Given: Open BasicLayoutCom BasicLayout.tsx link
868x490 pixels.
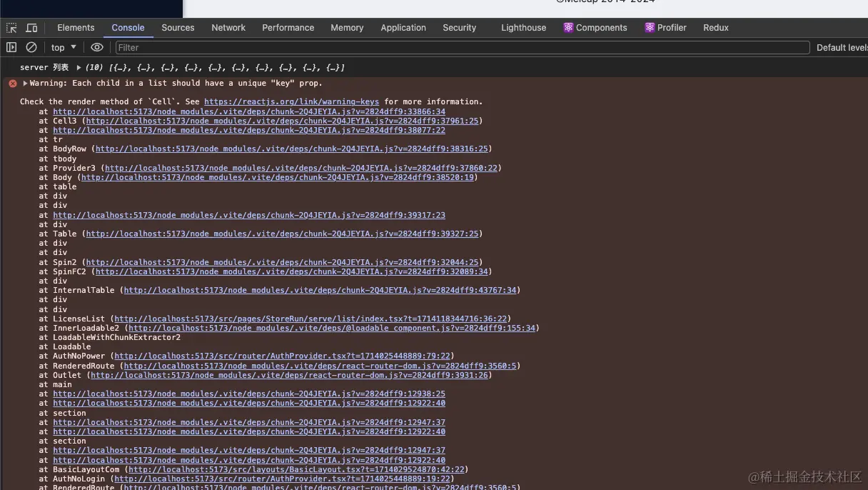Looking at the screenshot, I should coord(296,469).
